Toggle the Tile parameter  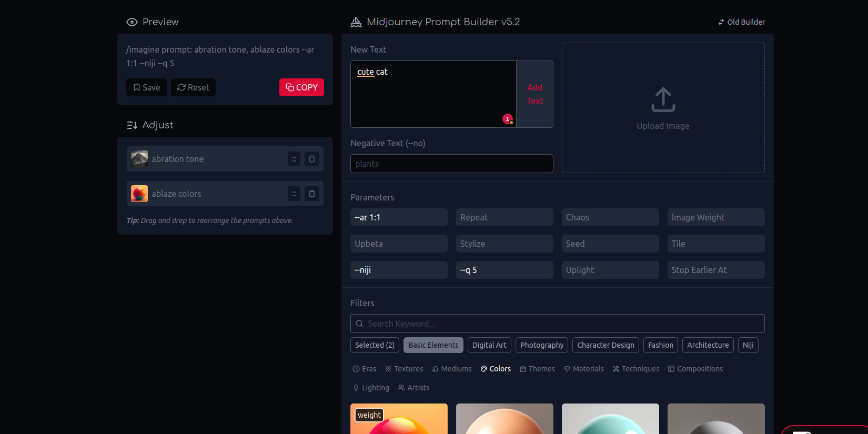coord(715,244)
